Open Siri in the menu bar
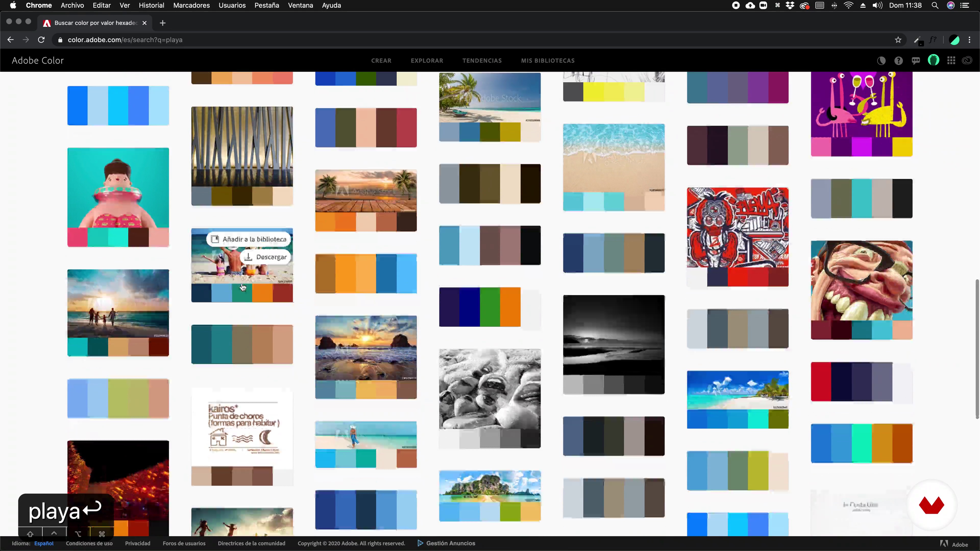 click(x=950, y=5)
